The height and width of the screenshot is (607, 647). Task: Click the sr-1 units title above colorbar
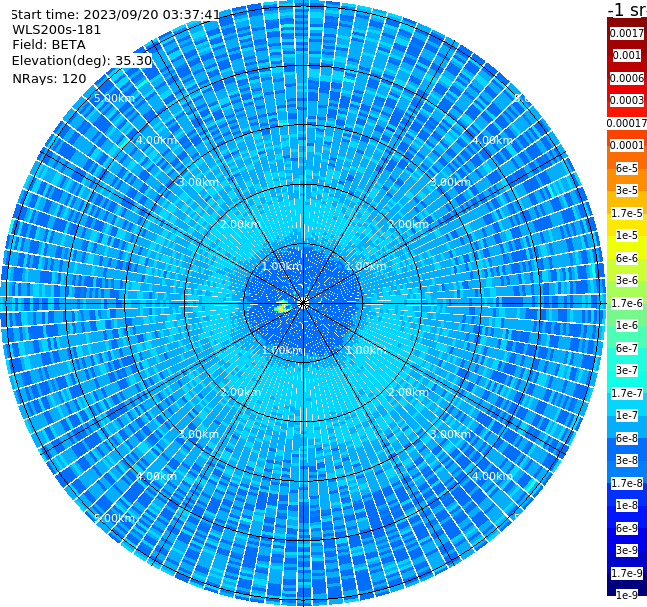click(x=627, y=10)
